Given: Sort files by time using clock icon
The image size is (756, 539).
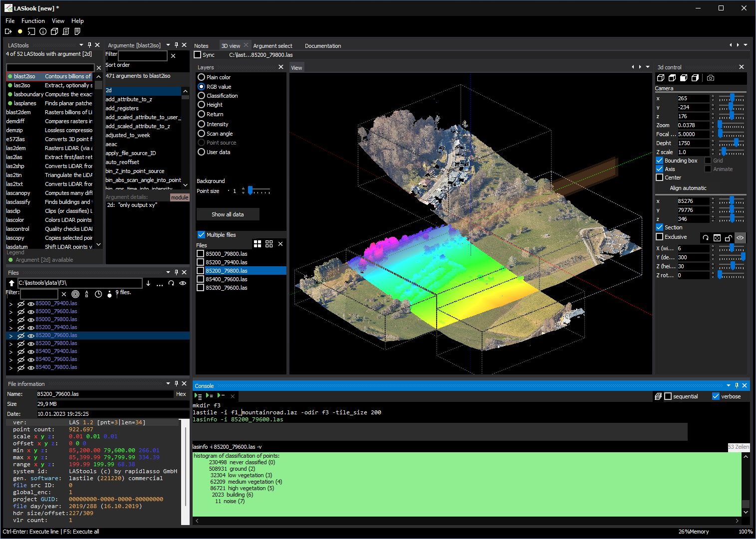Looking at the screenshot, I should 98,294.
